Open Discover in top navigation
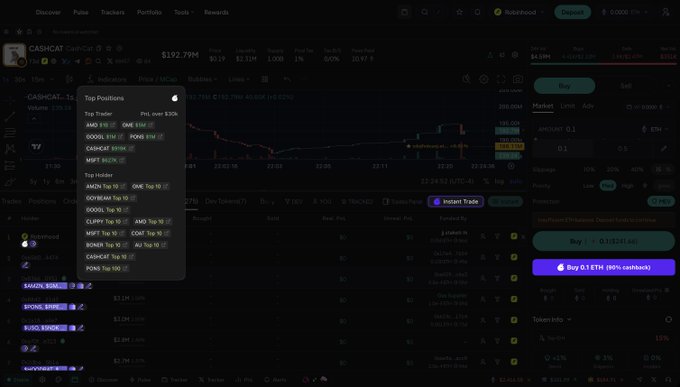 pyautogui.click(x=48, y=12)
